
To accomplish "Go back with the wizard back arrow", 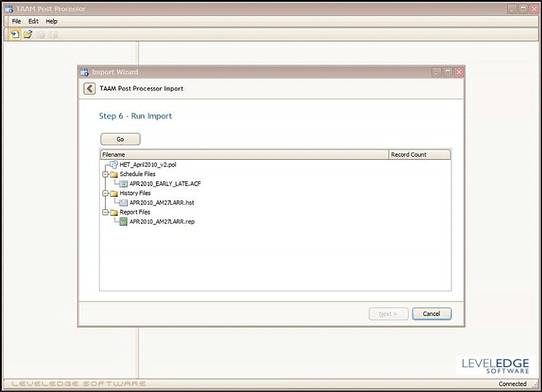I will click(x=89, y=89).
